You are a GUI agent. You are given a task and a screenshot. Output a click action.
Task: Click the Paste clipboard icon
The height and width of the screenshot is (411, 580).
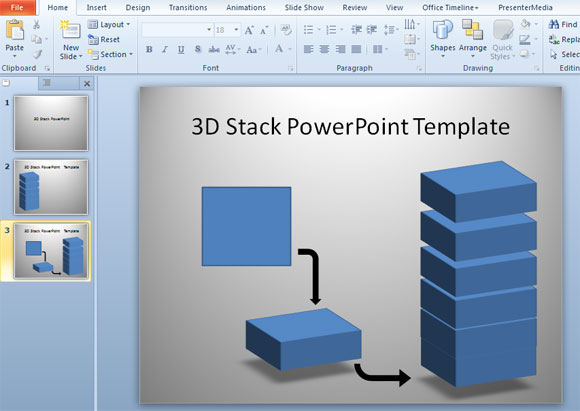pos(15,30)
